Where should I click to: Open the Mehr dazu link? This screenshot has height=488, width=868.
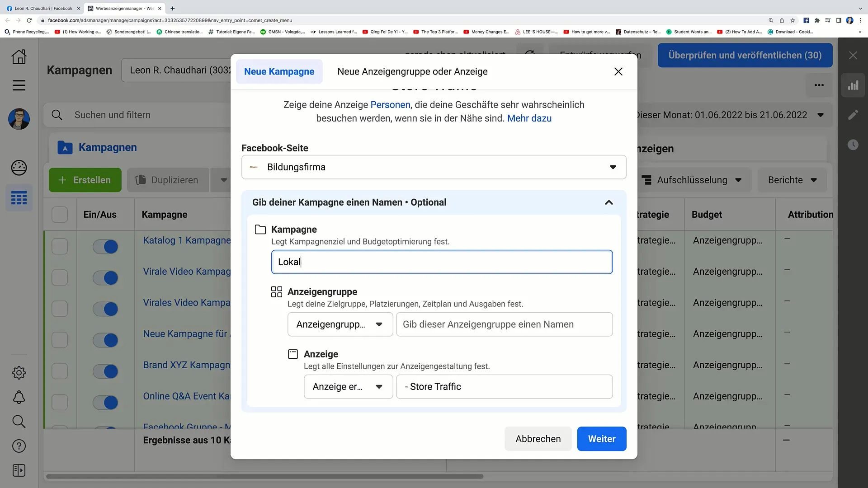529,118
